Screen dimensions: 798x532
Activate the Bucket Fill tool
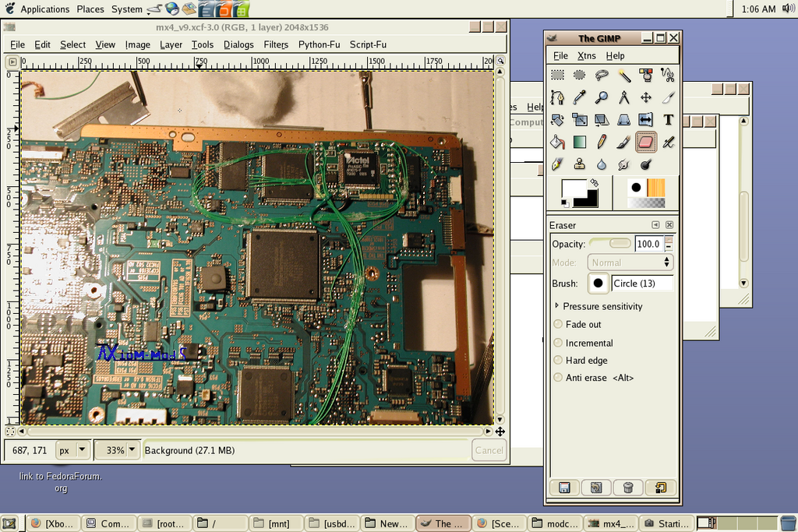coord(557,142)
